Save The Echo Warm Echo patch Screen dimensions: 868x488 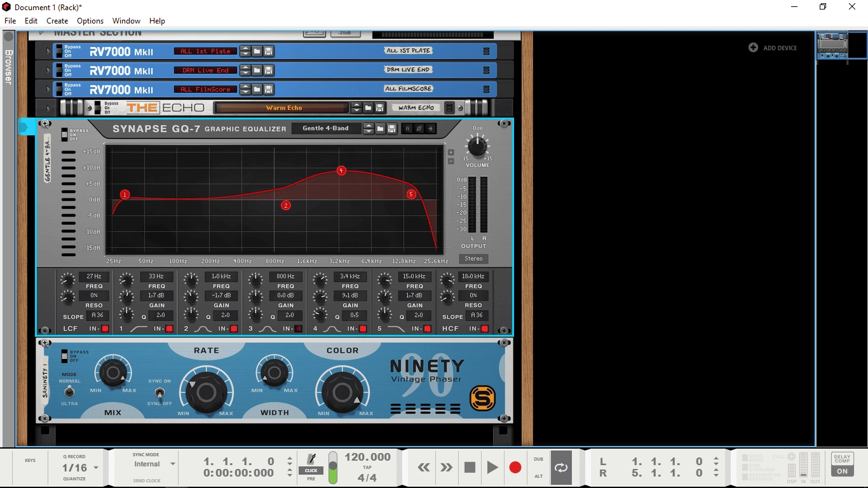(x=379, y=108)
